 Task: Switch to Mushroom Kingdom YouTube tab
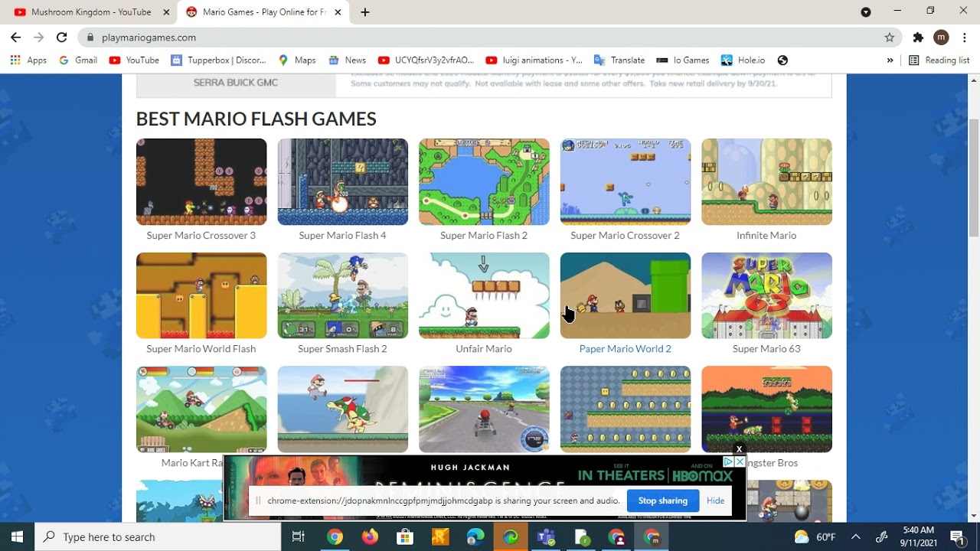tap(90, 12)
